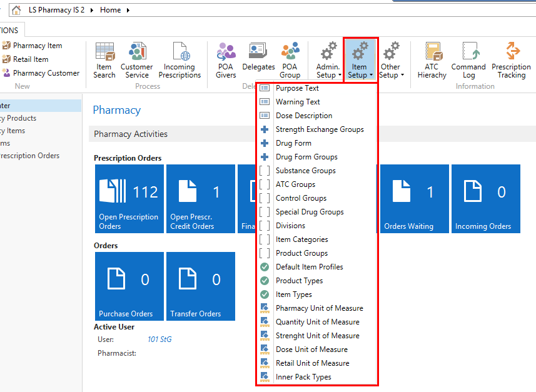Screen dimensions: 536x392
Task: Click the Purchase Orders tile
Action: pyautogui.click(x=129, y=286)
